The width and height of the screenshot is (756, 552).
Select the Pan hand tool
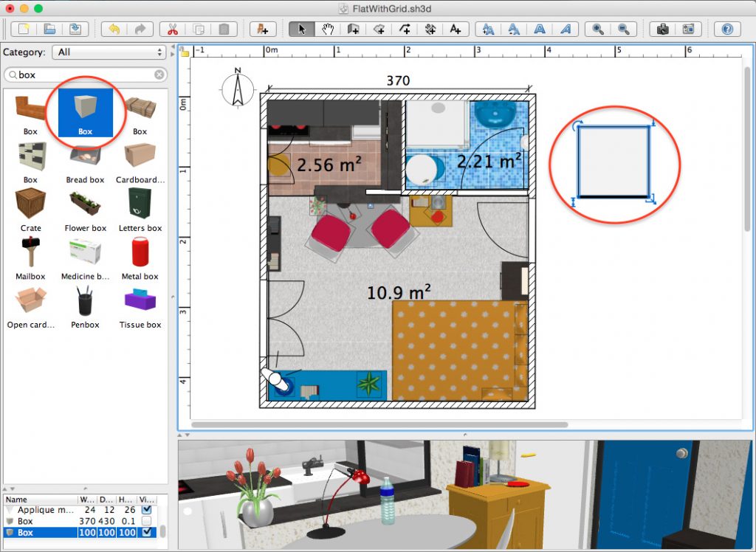pos(326,29)
